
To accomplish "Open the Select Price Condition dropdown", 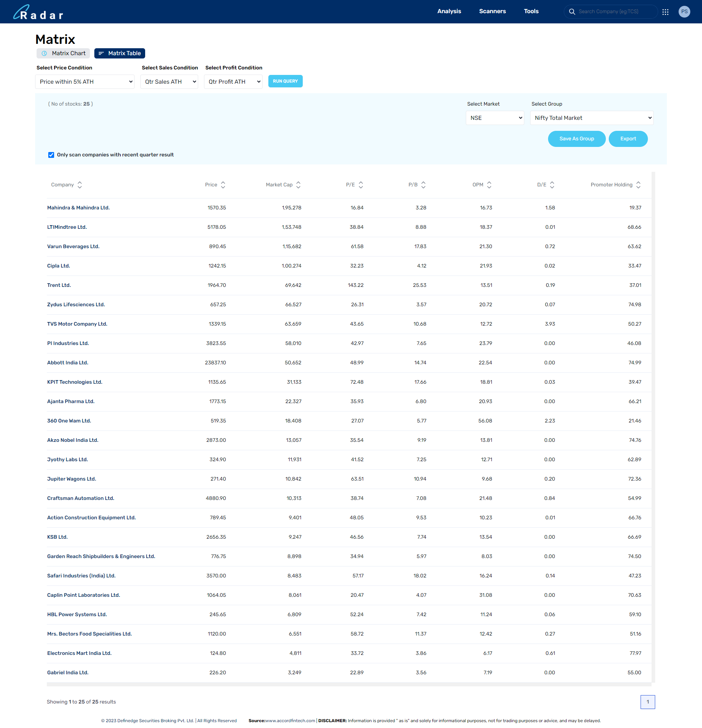I will pyautogui.click(x=85, y=82).
